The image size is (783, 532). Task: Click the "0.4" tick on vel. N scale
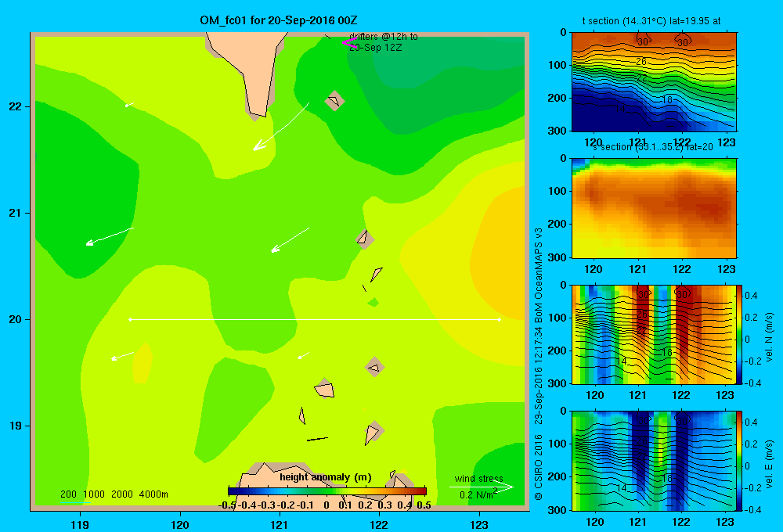pyautogui.click(x=751, y=296)
